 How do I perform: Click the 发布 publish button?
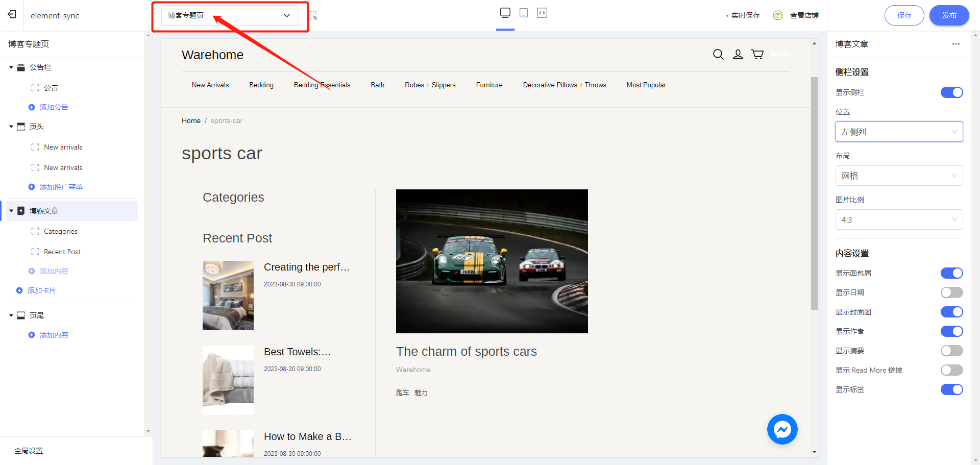click(949, 15)
